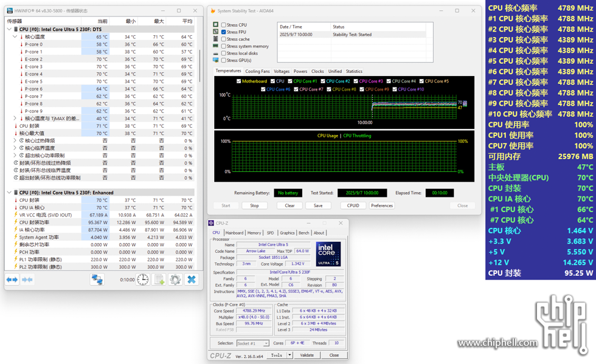Open Preferences in AIDA64 stability test

[382, 205]
